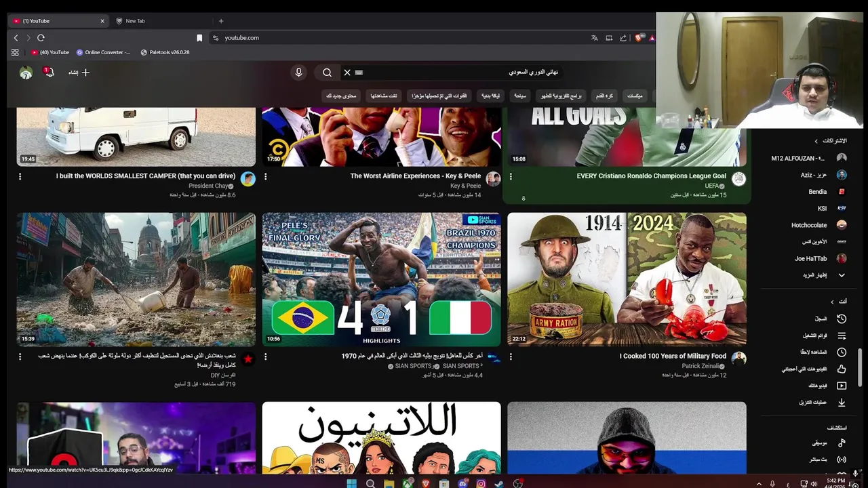
Task: Open the President Chay channel avatar
Action: (x=248, y=179)
